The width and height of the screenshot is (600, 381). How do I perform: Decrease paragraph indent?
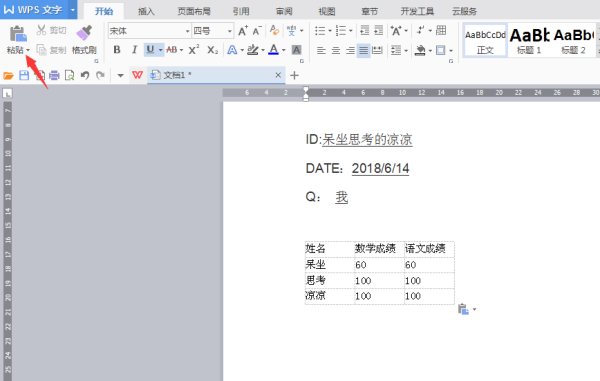point(364,30)
